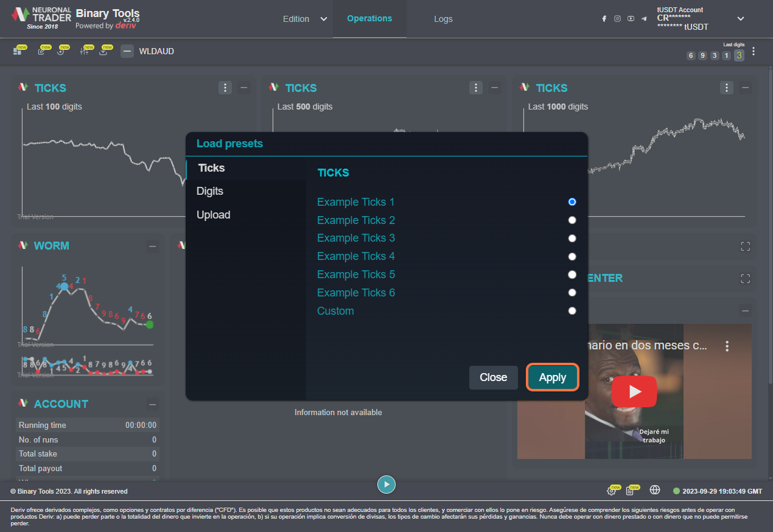This screenshot has height=532, width=773.
Task: Click the edit pencil toolbar icon
Action: tap(41, 51)
